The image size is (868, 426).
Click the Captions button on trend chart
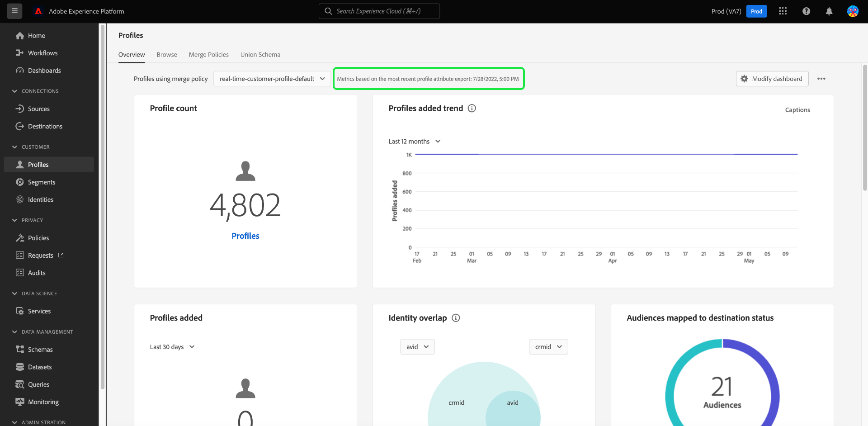click(x=797, y=110)
